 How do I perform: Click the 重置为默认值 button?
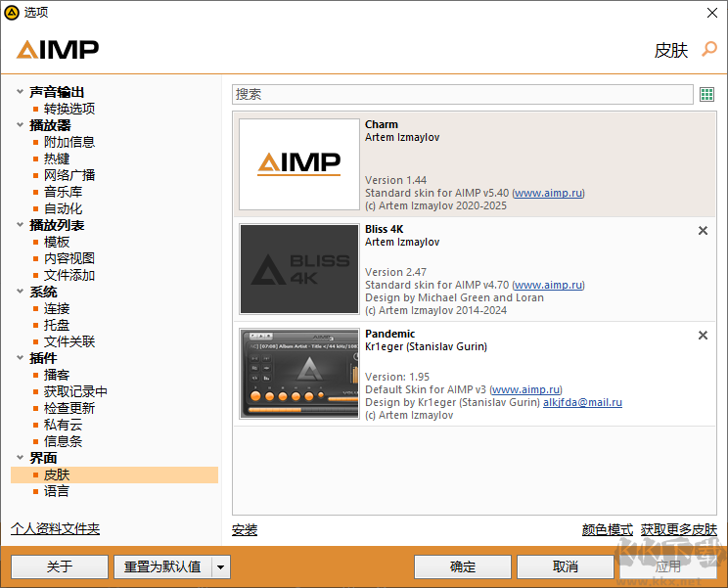point(162,566)
